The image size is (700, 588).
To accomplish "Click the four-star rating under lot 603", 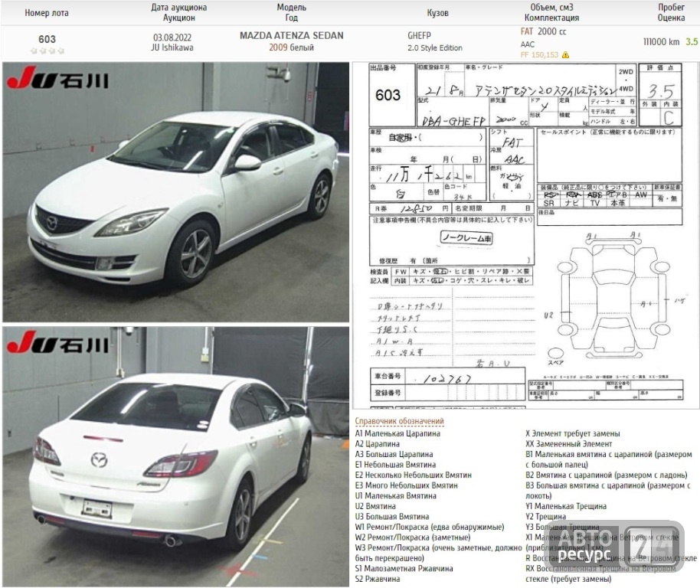I will [47, 51].
